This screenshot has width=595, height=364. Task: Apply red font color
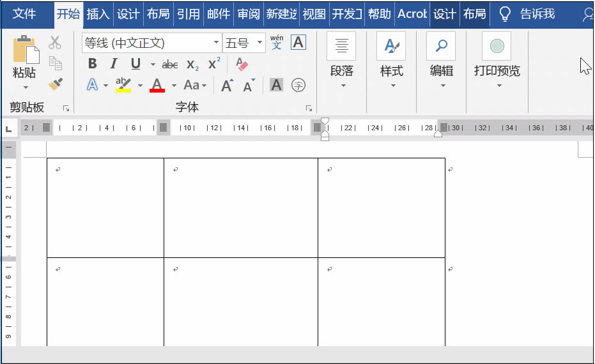tap(157, 85)
